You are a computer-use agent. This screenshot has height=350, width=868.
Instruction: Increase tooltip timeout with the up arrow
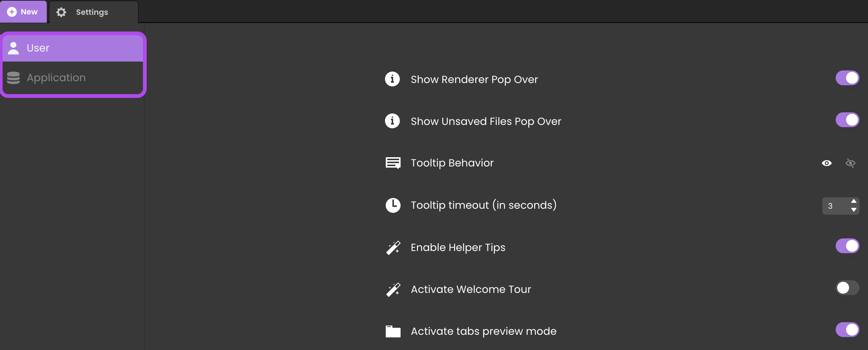pyautogui.click(x=854, y=201)
